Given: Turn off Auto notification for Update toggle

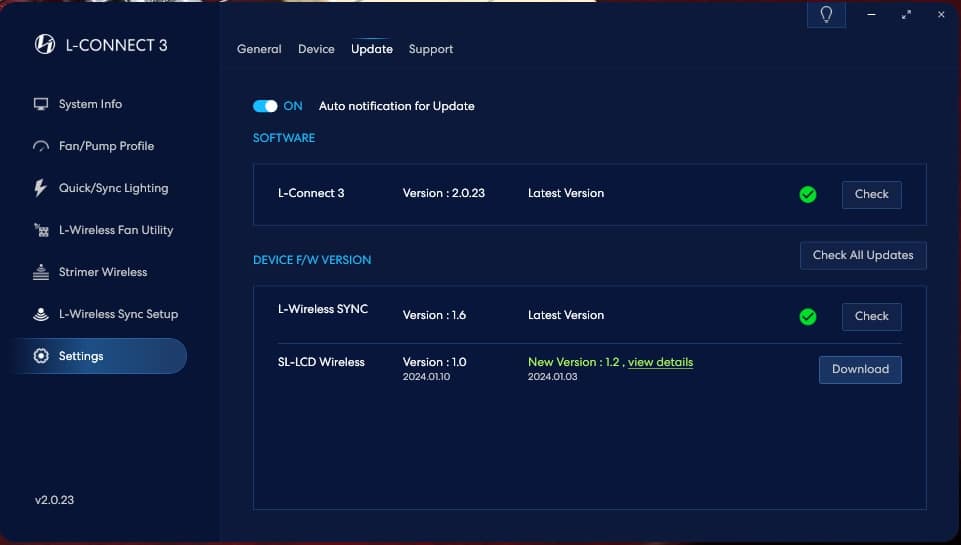Looking at the screenshot, I should [265, 106].
